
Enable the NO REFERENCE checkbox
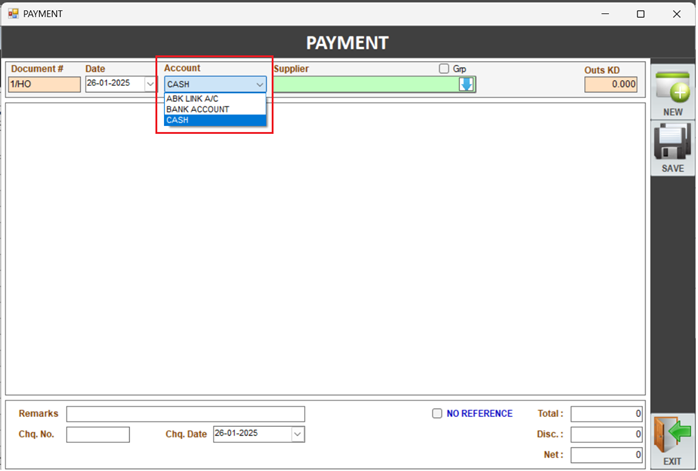[x=437, y=414]
